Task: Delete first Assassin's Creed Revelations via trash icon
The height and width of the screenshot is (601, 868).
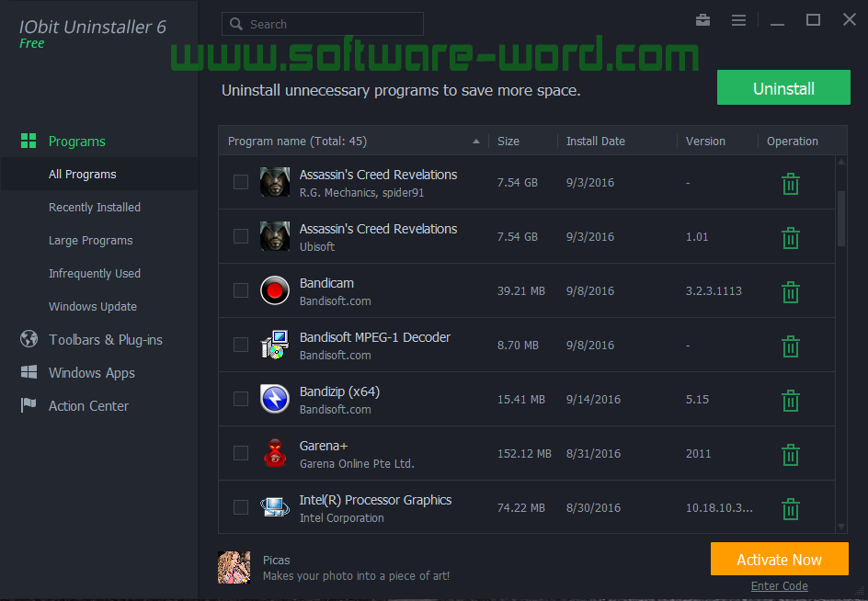Action: [x=791, y=184]
